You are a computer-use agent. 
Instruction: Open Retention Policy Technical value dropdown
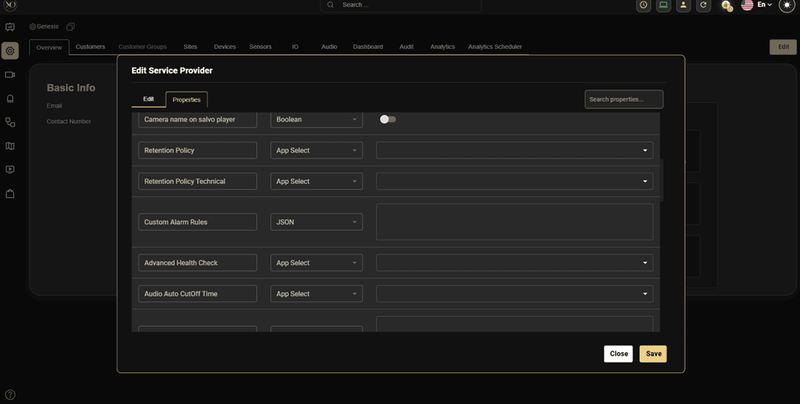click(x=515, y=181)
